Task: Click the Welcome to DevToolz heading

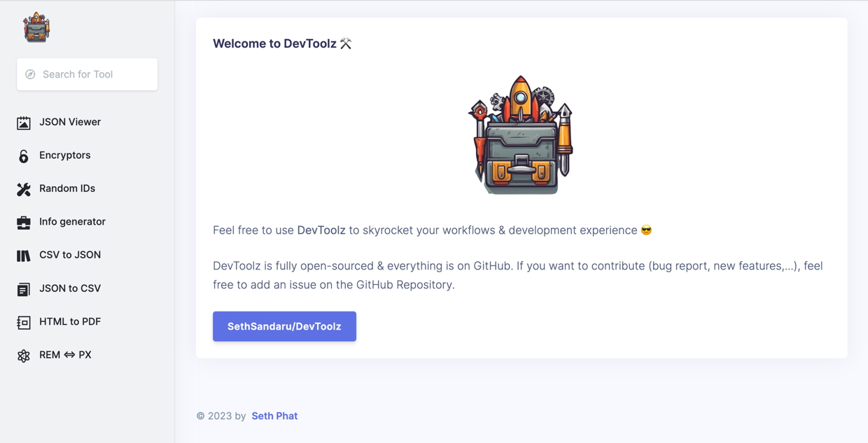Action: pos(282,43)
